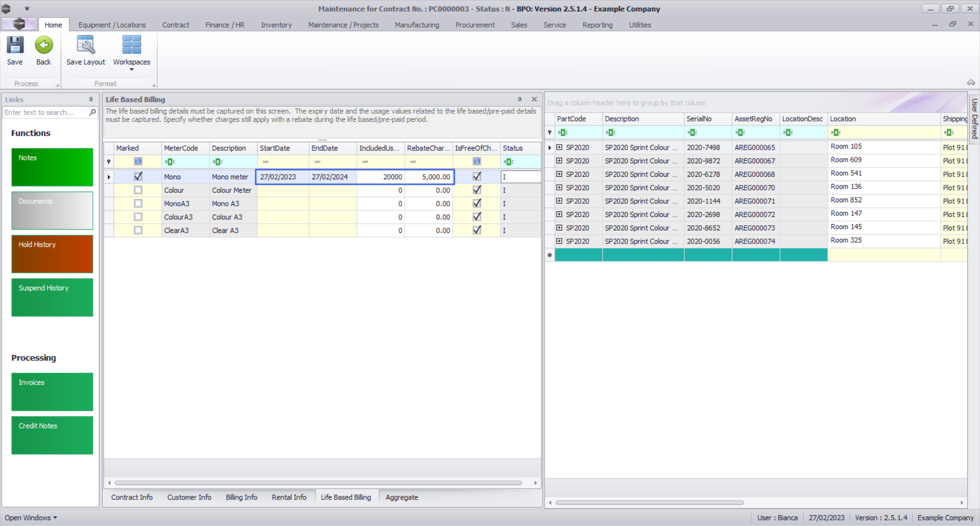Toggle IsFreeOfCharge for the ClearA3 row
Image resolution: width=980 pixels, height=526 pixels.
[x=477, y=230]
